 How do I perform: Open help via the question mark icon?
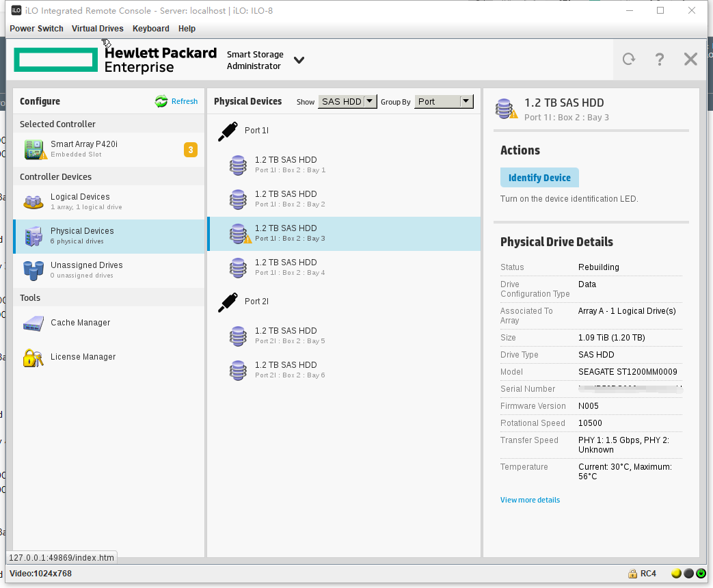coord(659,59)
